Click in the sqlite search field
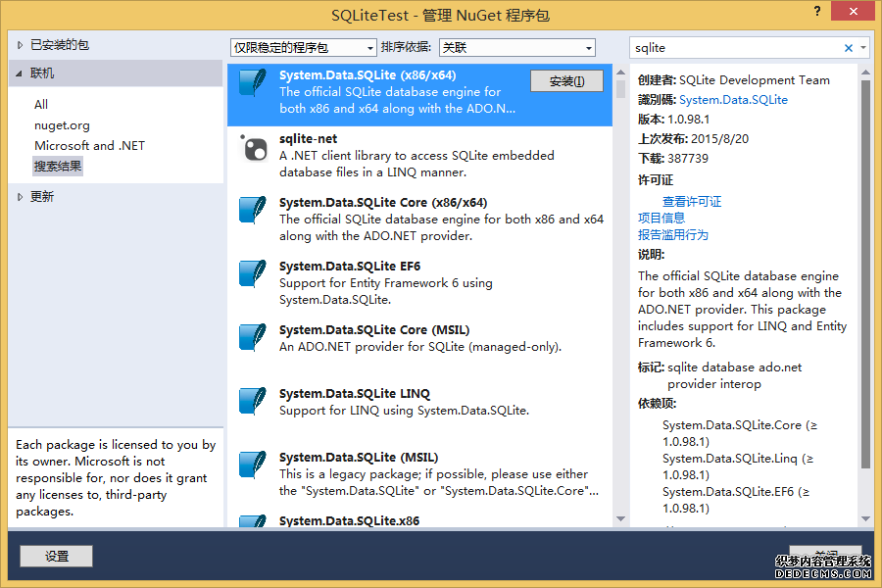Screen dimensions: 882x588 pos(735,48)
